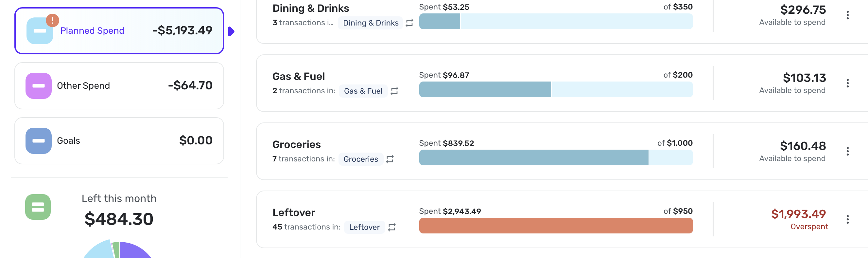Click the Planned Spend warning alert icon

[x=53, y=20]
